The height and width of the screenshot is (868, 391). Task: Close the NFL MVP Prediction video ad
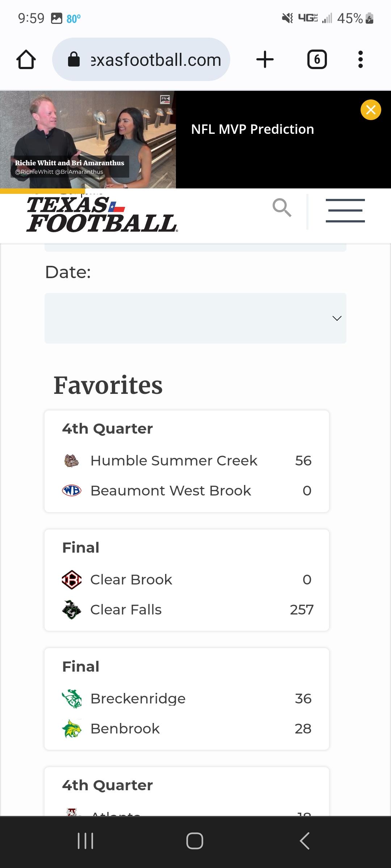click(371, 110)
